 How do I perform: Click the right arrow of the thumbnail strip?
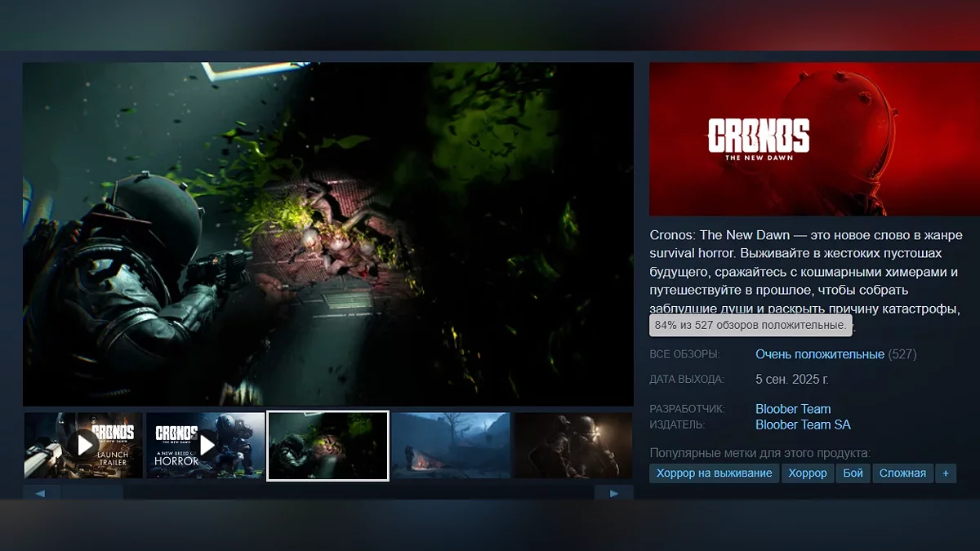(x=614, y=493)
